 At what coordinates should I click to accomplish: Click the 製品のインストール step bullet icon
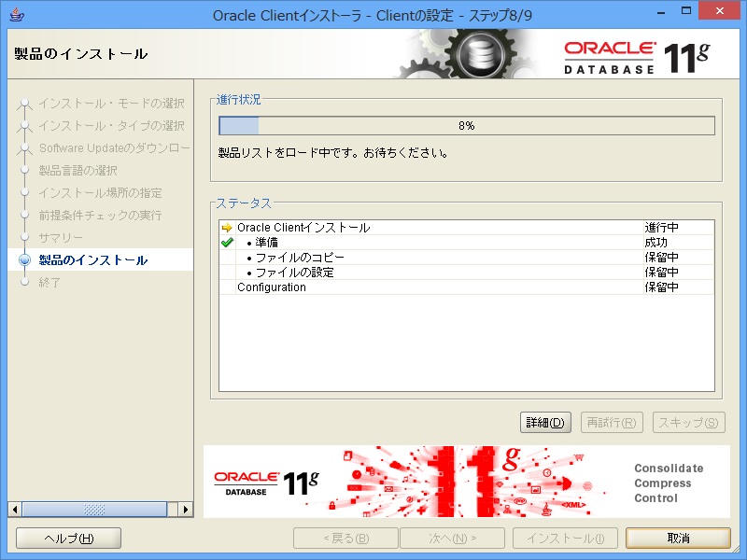(25, 260)
